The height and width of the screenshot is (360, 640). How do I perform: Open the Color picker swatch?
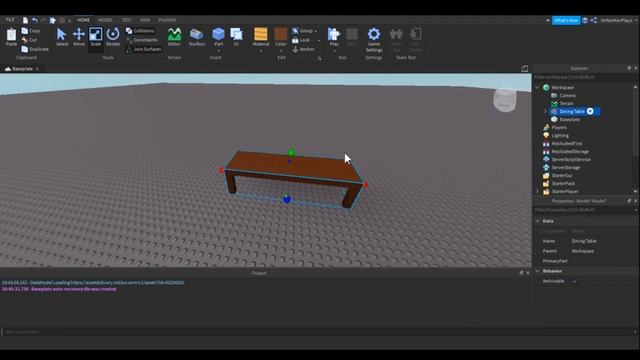[x=281, y=34]
